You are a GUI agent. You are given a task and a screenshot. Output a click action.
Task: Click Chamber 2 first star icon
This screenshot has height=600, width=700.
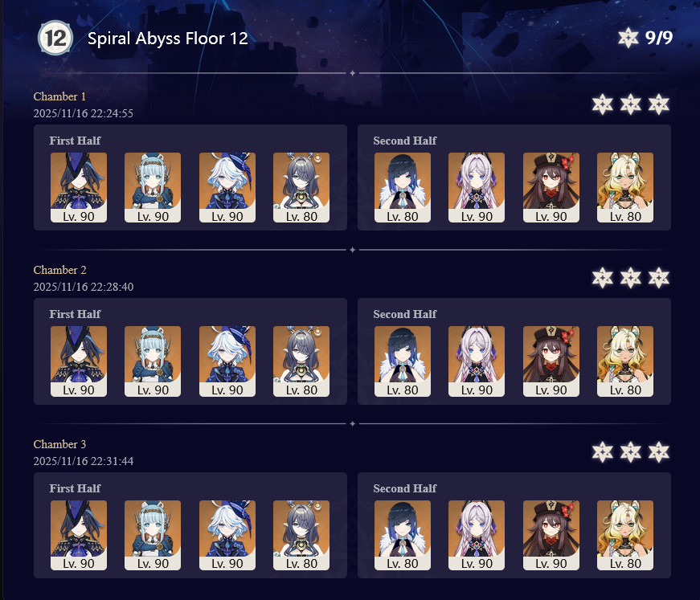tap(602, 278)
